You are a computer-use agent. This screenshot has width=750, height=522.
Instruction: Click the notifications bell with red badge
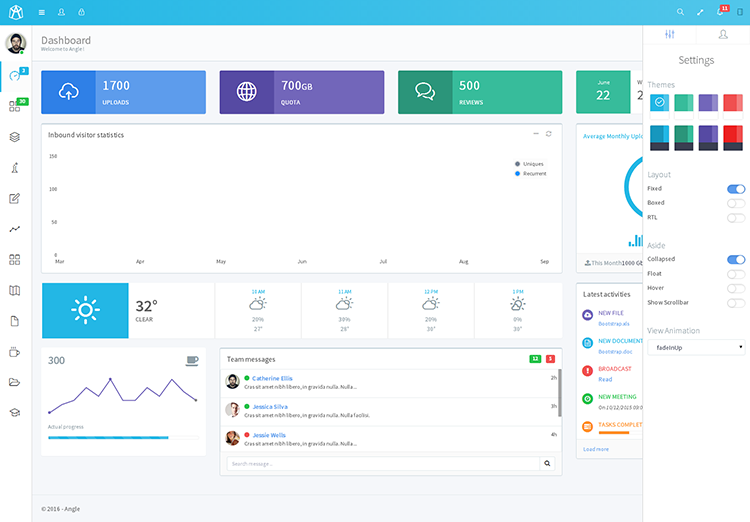721,11
